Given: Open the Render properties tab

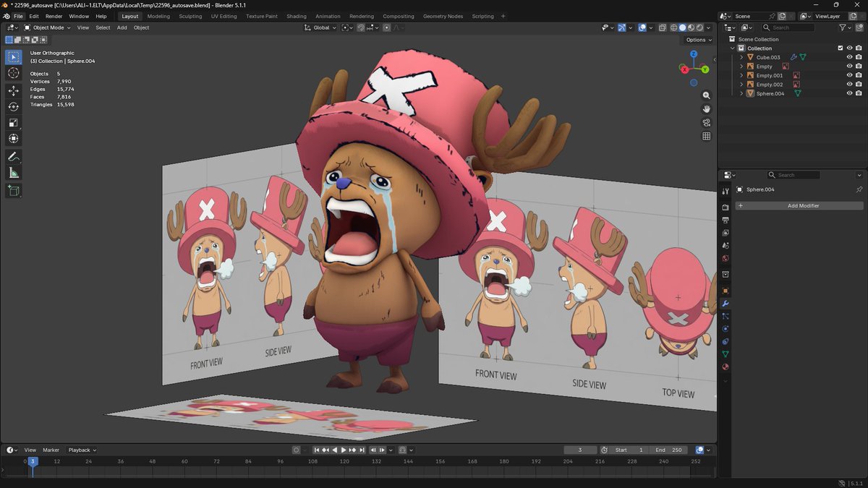Looking at the screenshot, I should tap(726, 207).
